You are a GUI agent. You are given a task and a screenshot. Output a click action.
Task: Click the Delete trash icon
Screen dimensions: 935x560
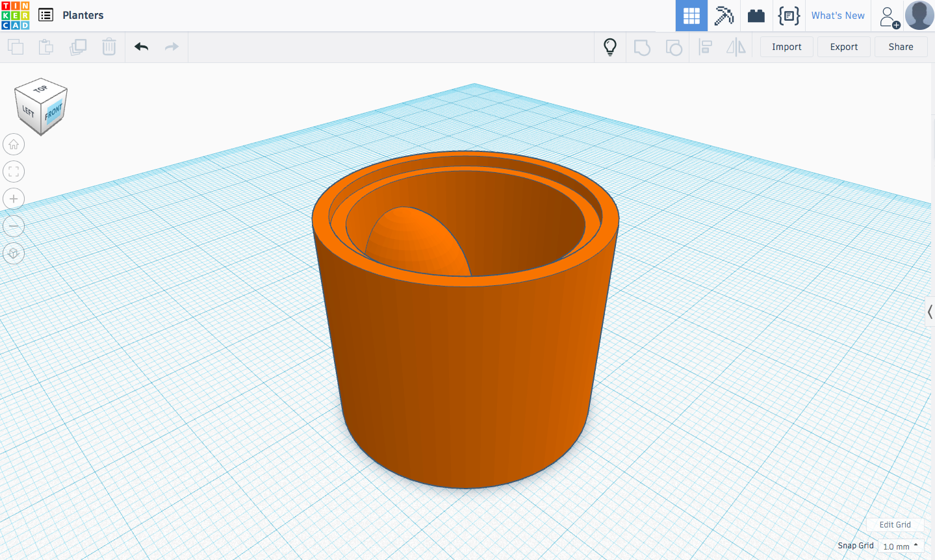click(109, 47)
